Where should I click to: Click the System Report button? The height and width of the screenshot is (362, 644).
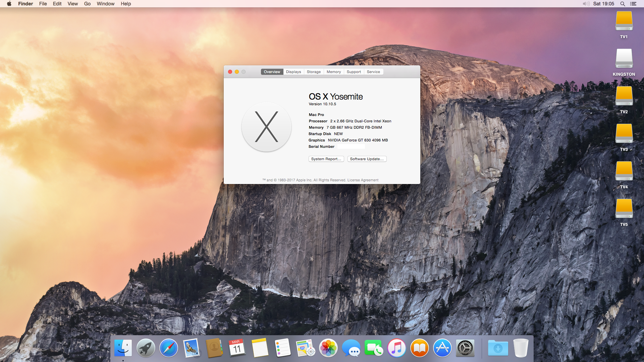coord(326,159)
